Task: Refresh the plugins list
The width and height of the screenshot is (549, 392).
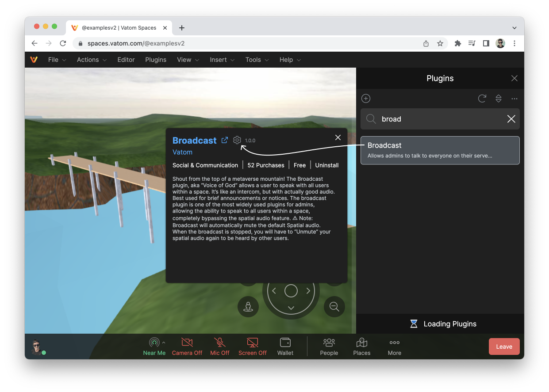Action: [x=482, y=99]
